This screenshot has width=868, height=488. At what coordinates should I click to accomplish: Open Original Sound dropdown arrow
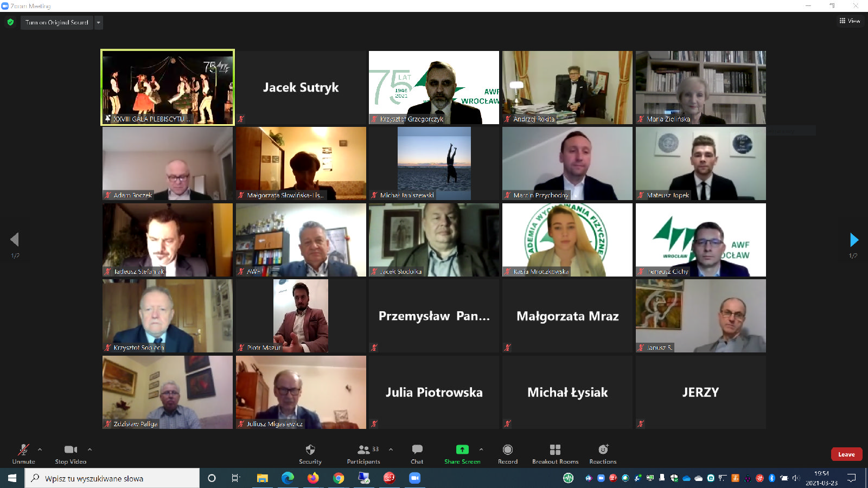[x=98, y=22]
